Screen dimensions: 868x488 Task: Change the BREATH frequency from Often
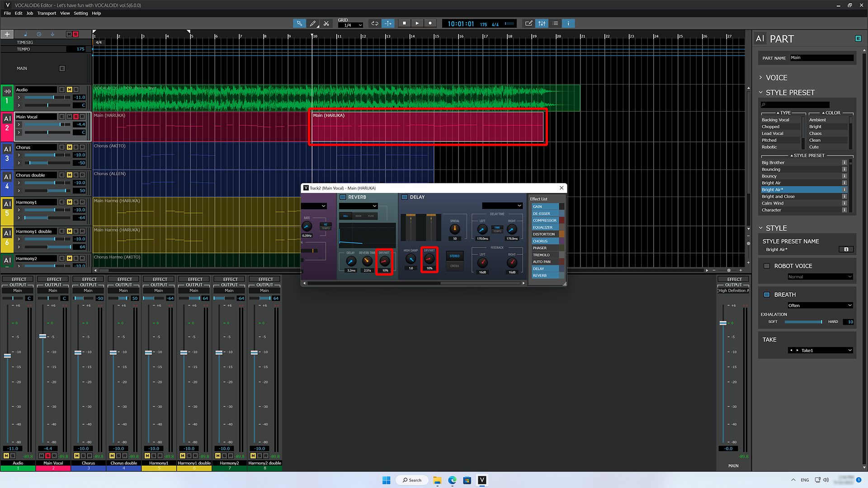pos(820,305)
